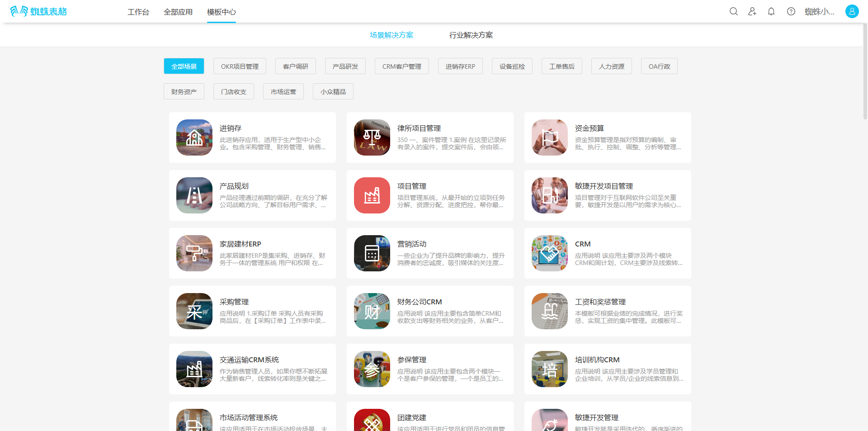The height and width of the screenshot is (431, 868).
Task: Open the notification bell
Action: click(x=771, y=12)
